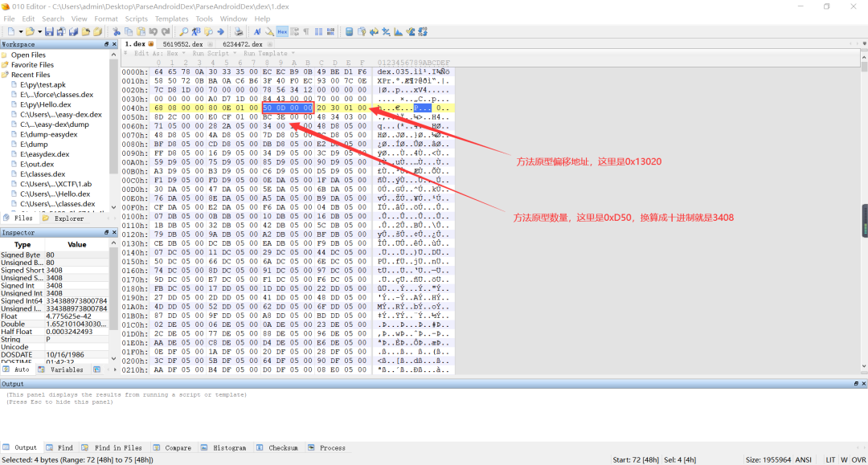Click the Open file folder icon
Viewport: 868px width, 465px height.
[x=30, y=31]
